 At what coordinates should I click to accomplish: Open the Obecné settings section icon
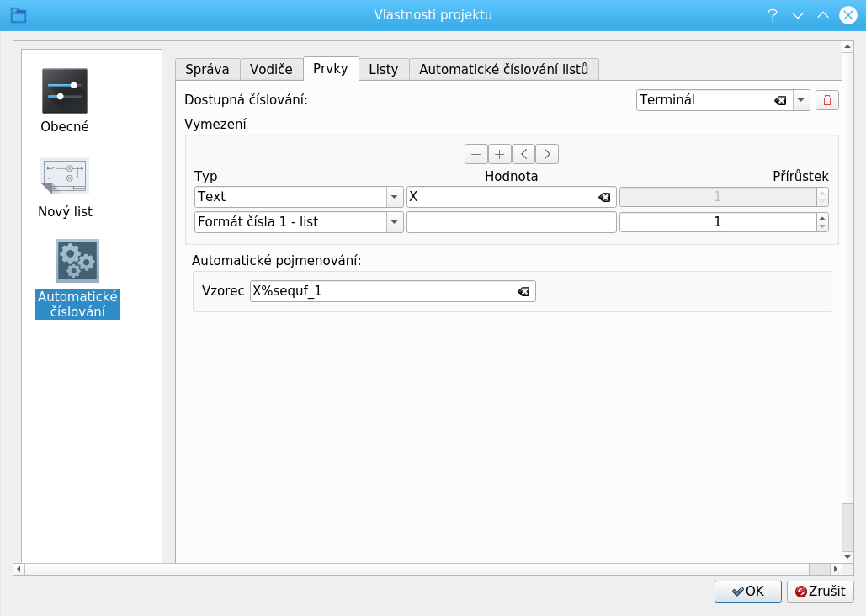[x=65, y=91]
